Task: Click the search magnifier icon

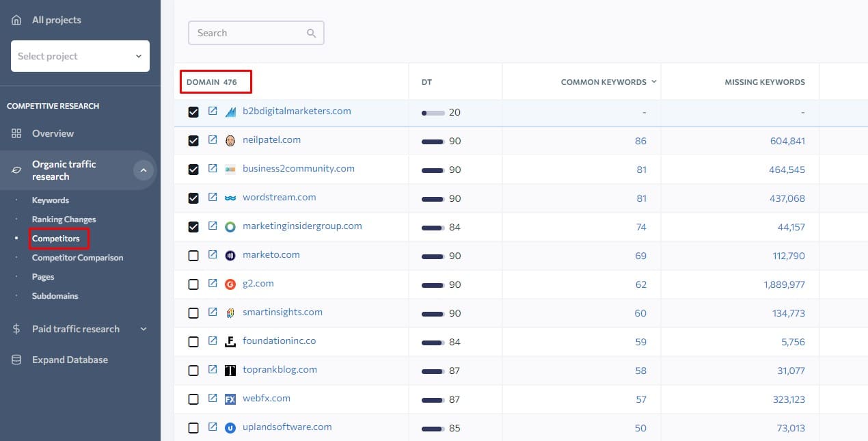Action: tap(312, 33)
